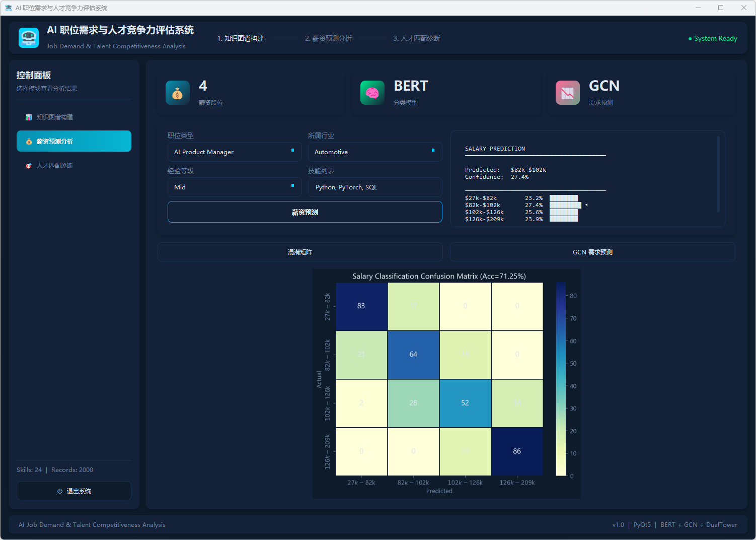Click the power icon on exit button
This screenshot has height=540, width=756.
click(60, 491)
